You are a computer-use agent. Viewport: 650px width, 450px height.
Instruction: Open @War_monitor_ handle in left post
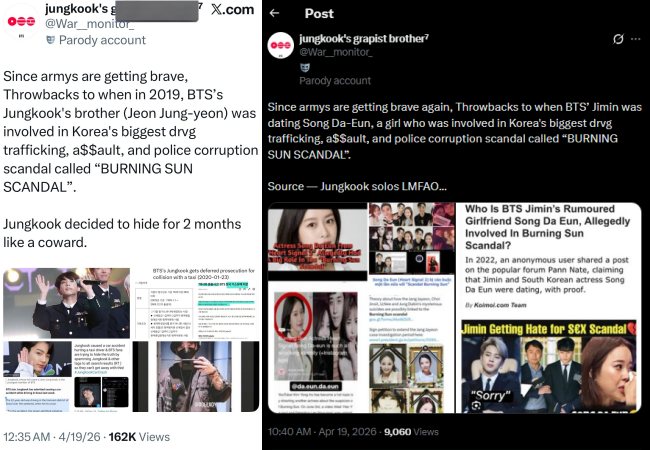click(x=90, y=24)
